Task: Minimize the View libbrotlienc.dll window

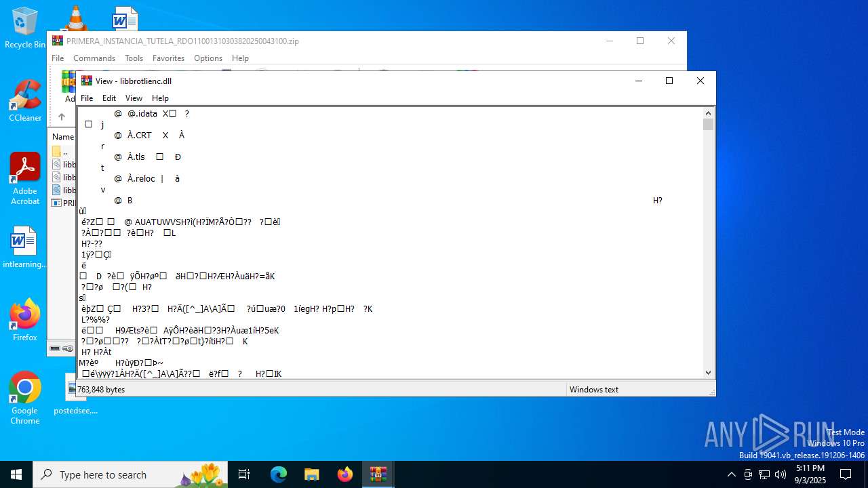Action: [x=638, y=81]
